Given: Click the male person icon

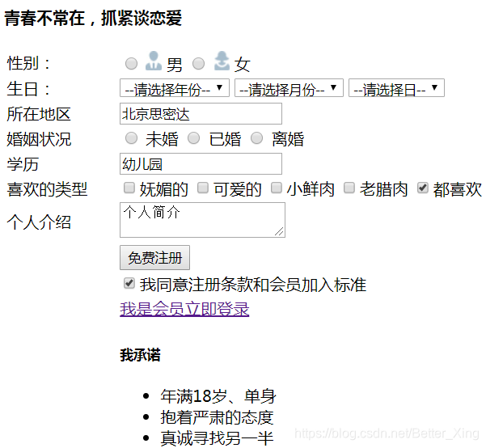Looking at the screenshot, I should coord(154,61).
